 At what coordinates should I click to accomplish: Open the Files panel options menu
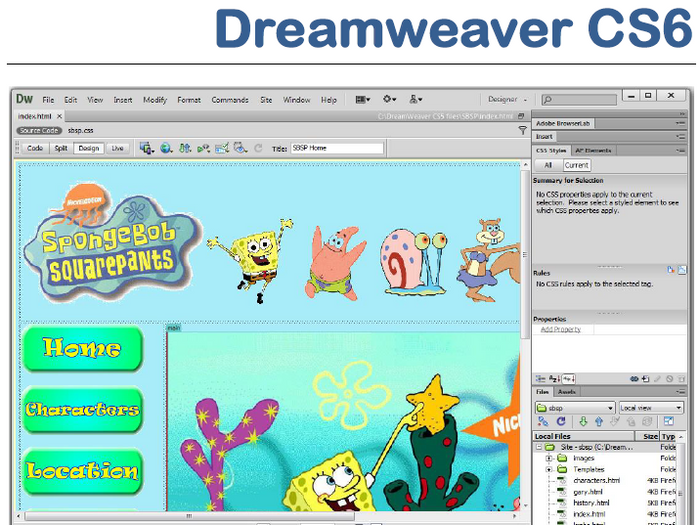pos(680,392)
